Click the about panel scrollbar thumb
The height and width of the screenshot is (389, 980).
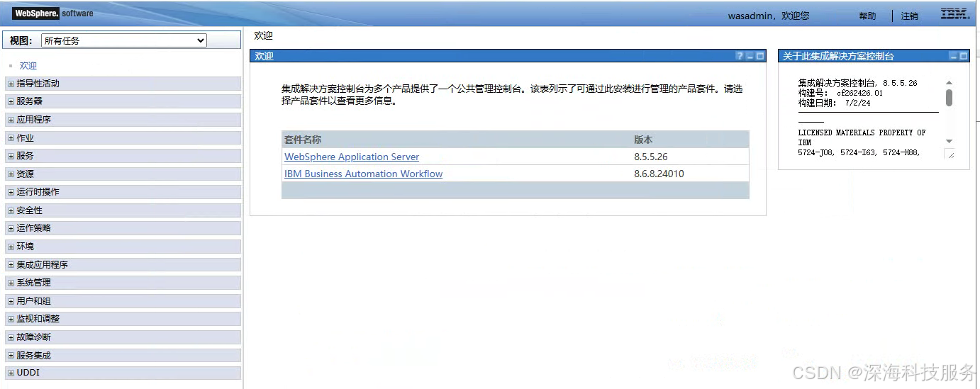[x=949, y=98]
